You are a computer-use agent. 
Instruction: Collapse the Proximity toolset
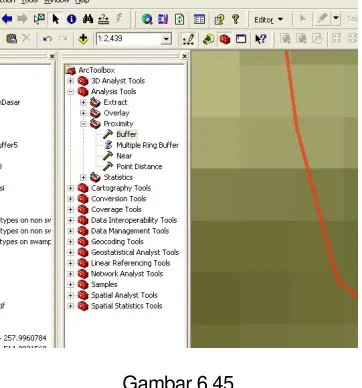click(84, 124)
